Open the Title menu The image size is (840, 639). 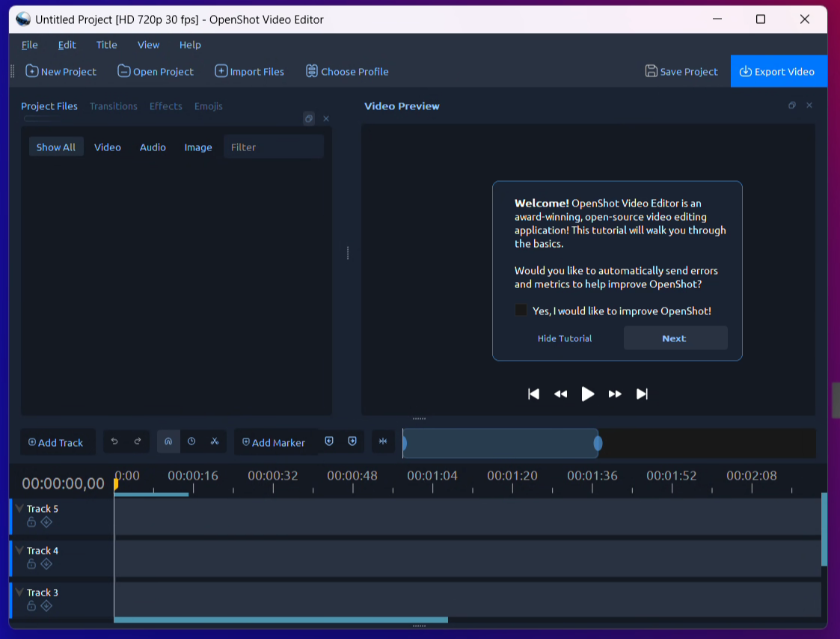coord(107,45)
